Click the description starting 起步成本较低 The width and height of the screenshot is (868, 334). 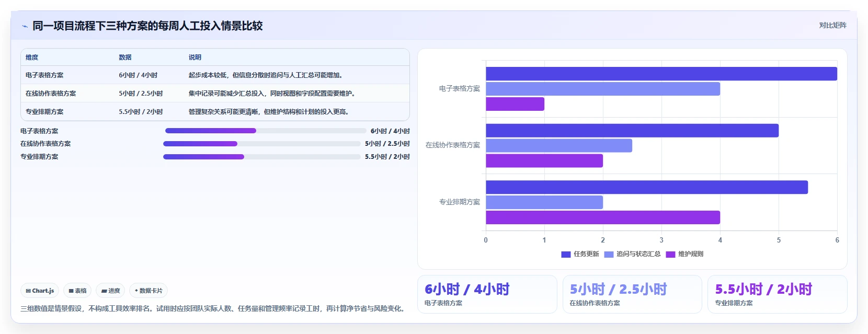(267, 75)
